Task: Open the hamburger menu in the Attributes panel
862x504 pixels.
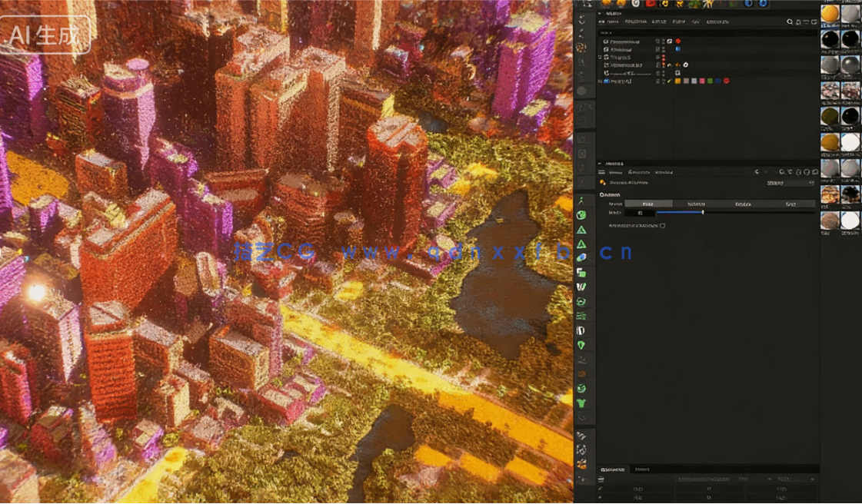Action: coord(601,171)
